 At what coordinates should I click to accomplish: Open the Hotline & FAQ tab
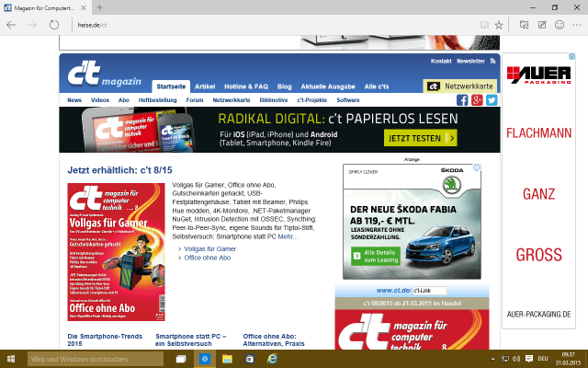coord(246,86)
